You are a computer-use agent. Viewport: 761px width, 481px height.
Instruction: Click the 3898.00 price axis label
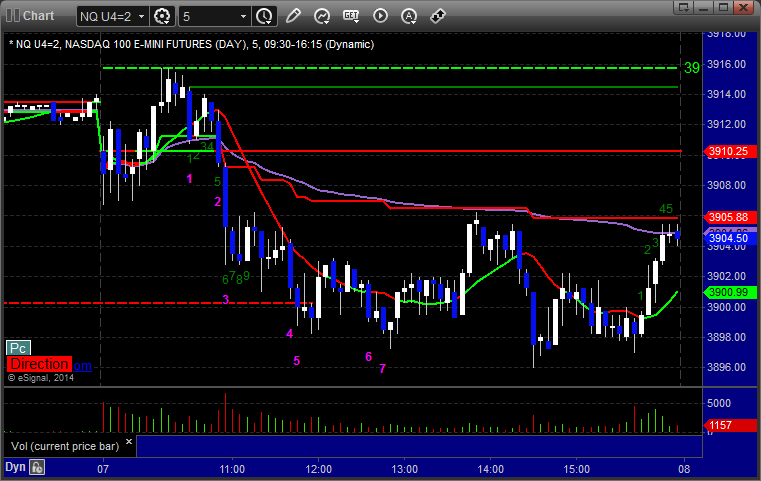pos(726,337)
